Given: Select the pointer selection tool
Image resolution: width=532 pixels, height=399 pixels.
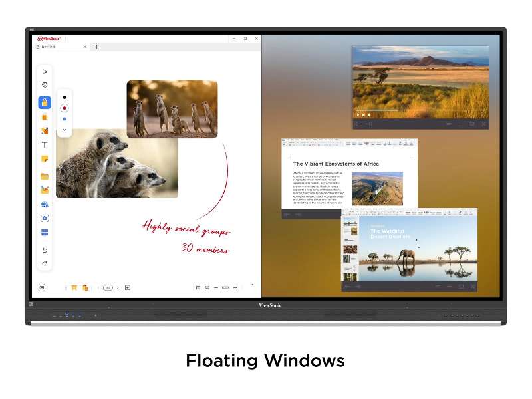Looking at the screenshot, I should coord(45,72).
